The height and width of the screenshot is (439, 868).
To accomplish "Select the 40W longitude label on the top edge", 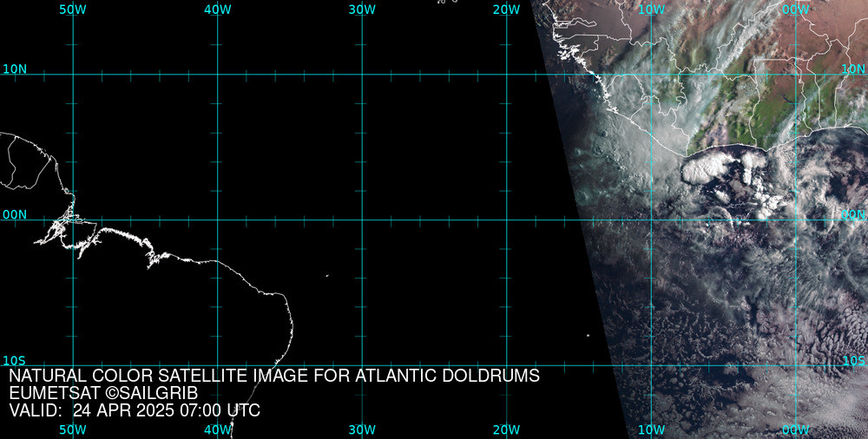I will (x=218, y=10).
